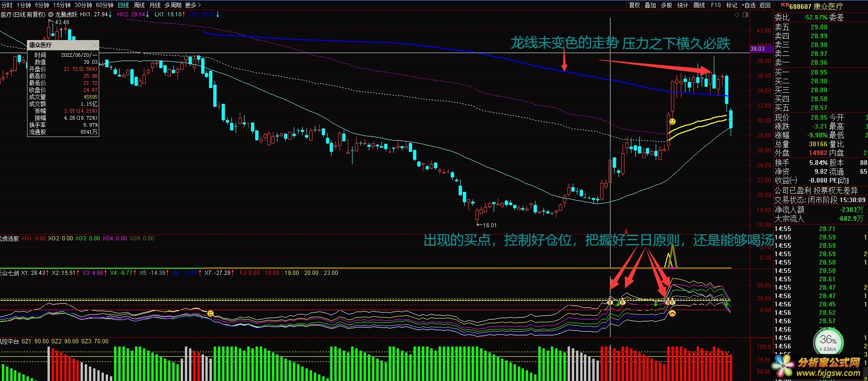Open the 多周期 multi-period view
This screenshot has height=381, width=868.
coord(173,5)
